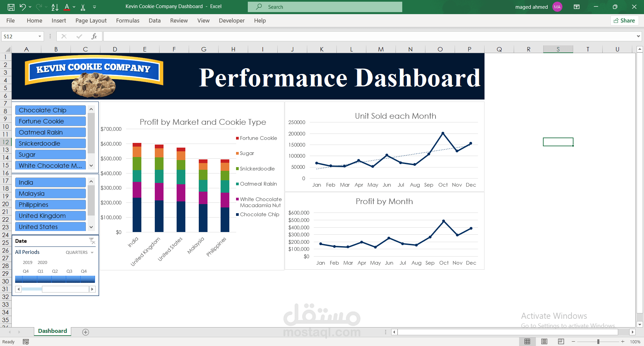
Task: Toggle India in the country slicer
Action: [x=50, y=182]
